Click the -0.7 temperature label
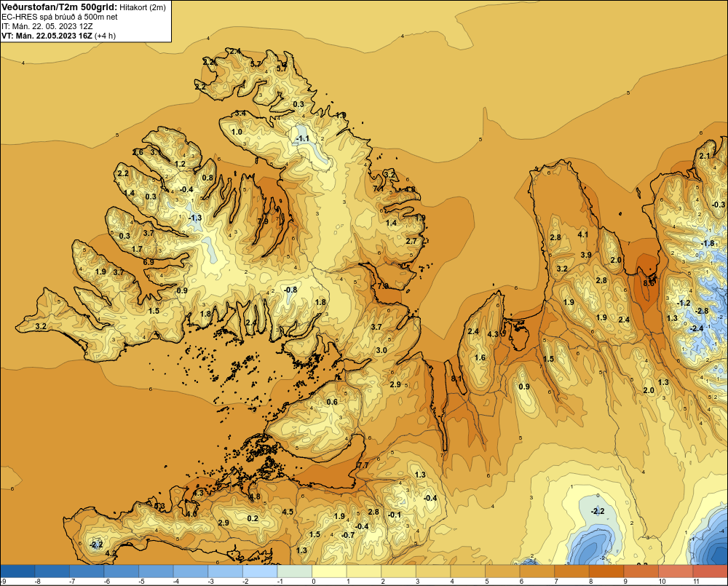Image resolution: width=728 pixels, height=586 pixels. (x=348, y=535)
